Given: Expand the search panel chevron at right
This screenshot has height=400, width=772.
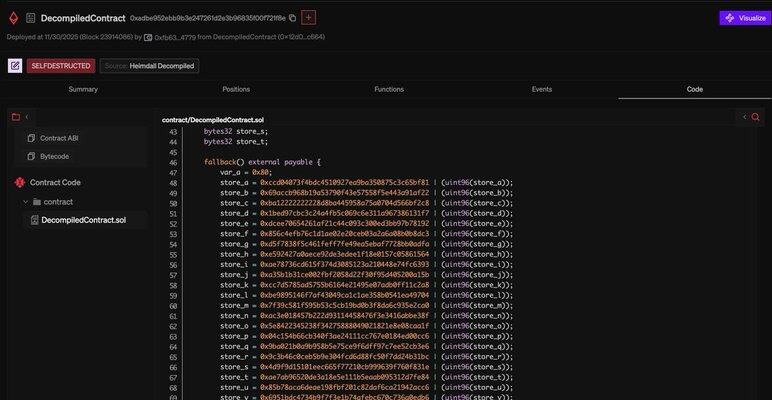Looking at the screenshot, I should coord(742,117).
